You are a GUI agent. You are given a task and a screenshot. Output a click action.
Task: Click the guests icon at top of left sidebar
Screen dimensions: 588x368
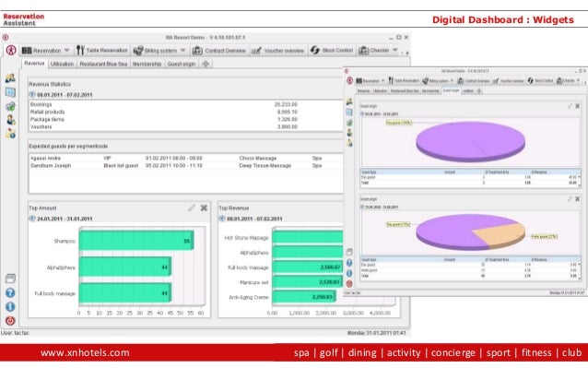10,78
